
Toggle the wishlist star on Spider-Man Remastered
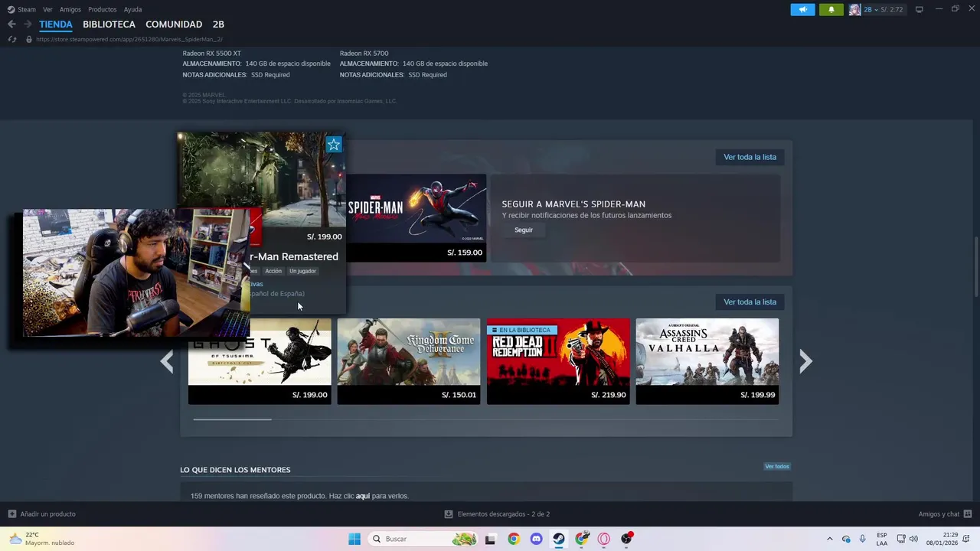click(x=334, y=145)
